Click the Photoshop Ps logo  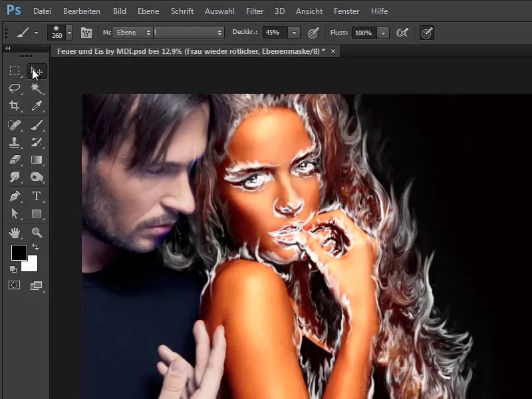(14, 10)
